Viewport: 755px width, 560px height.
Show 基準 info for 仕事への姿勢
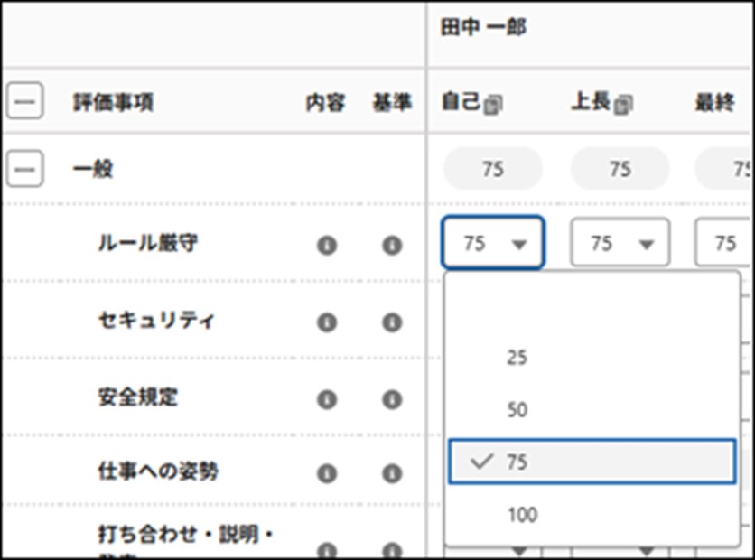(392, 473)
